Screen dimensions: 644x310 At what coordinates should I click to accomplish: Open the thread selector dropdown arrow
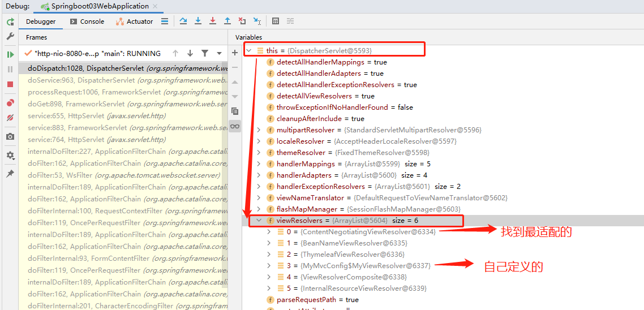[x=219, y=53]
